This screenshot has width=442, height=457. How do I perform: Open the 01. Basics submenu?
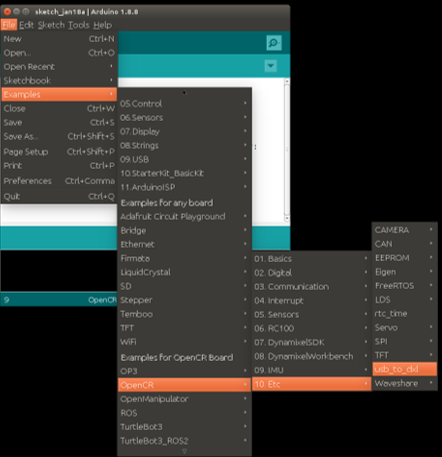(x=312, y=259)
